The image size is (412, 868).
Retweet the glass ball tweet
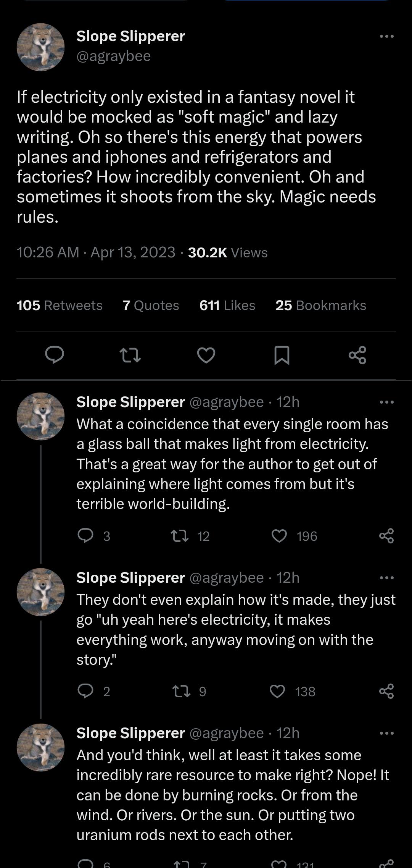(x=180, y=536)
